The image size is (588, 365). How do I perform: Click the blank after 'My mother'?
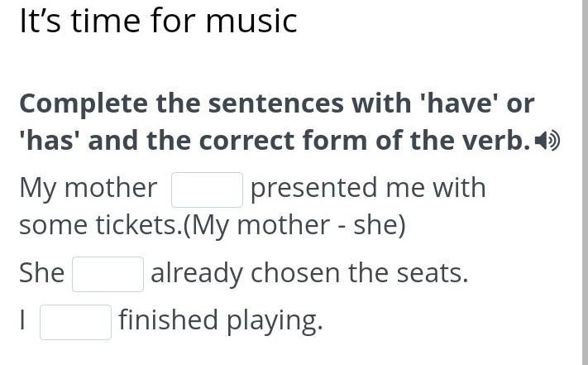(x=207, y=190)
